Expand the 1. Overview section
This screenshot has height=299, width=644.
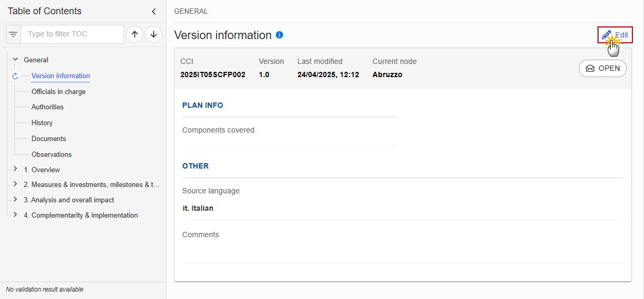pyautogui.click(x=15, y=170)
